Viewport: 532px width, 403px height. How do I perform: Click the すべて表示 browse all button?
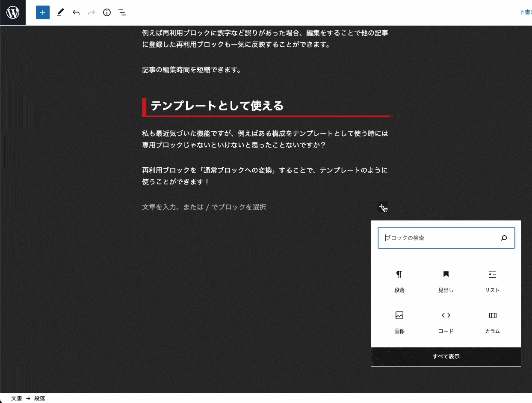click(446, 356)
